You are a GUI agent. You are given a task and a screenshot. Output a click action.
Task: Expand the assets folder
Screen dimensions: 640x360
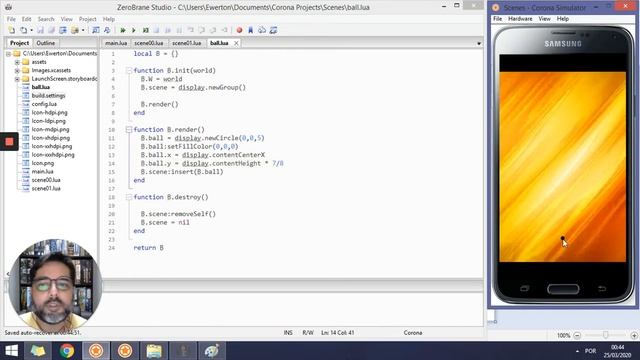[17, 62]
